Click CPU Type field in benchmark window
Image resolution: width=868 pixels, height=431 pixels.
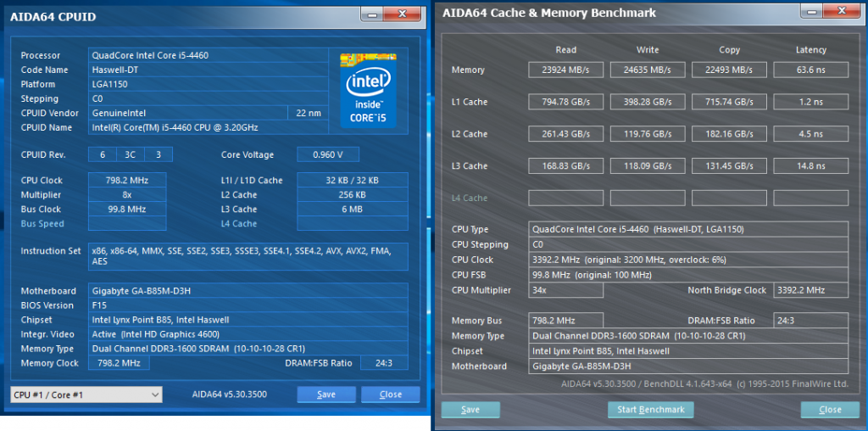click(688, 229)
